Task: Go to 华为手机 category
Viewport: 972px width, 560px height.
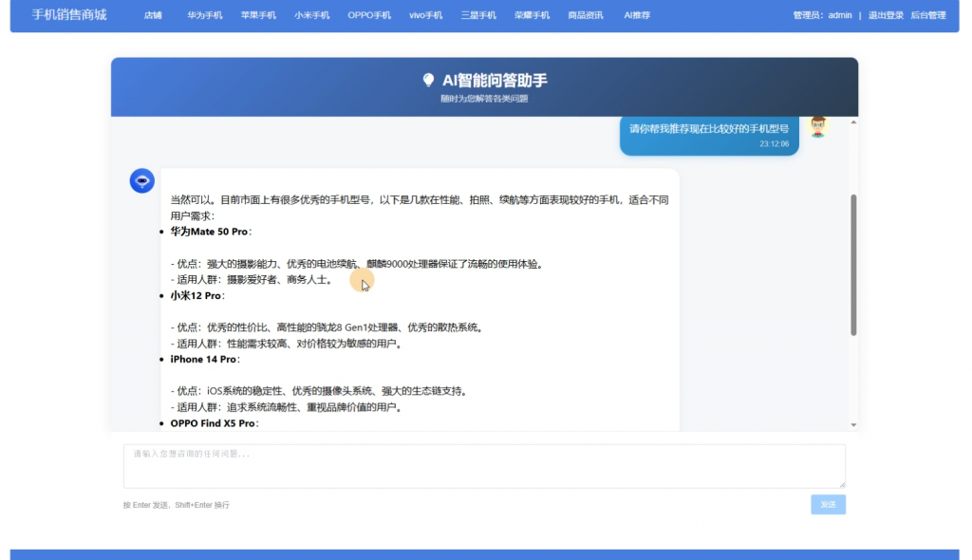Action: [205, 15]
